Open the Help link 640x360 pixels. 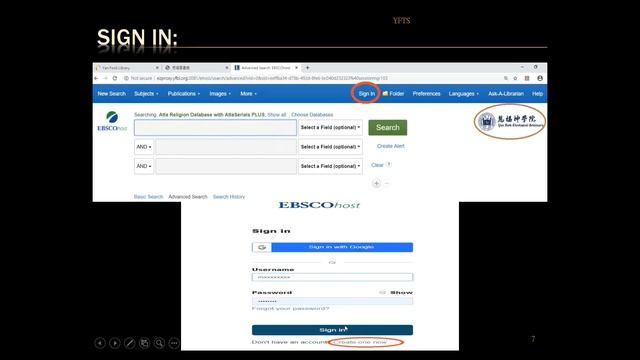pyautogui.click(x=537, y=94)
